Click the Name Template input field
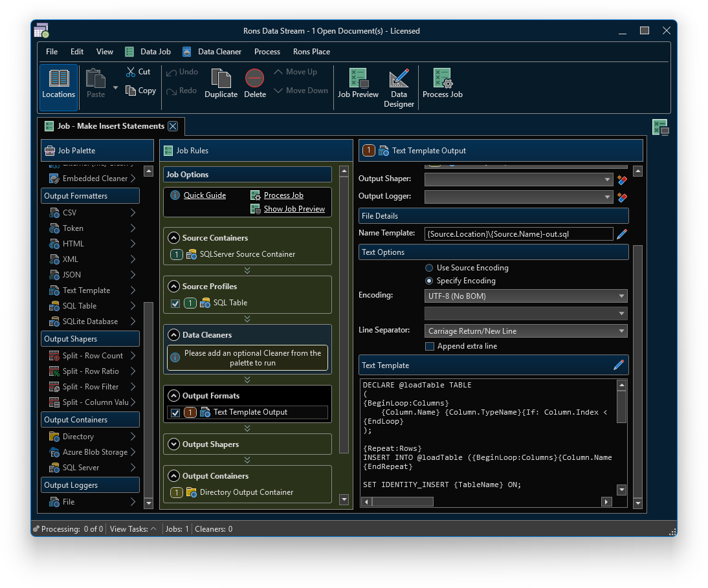The height and width of the screenshot is (588, 708). (518, 234)
